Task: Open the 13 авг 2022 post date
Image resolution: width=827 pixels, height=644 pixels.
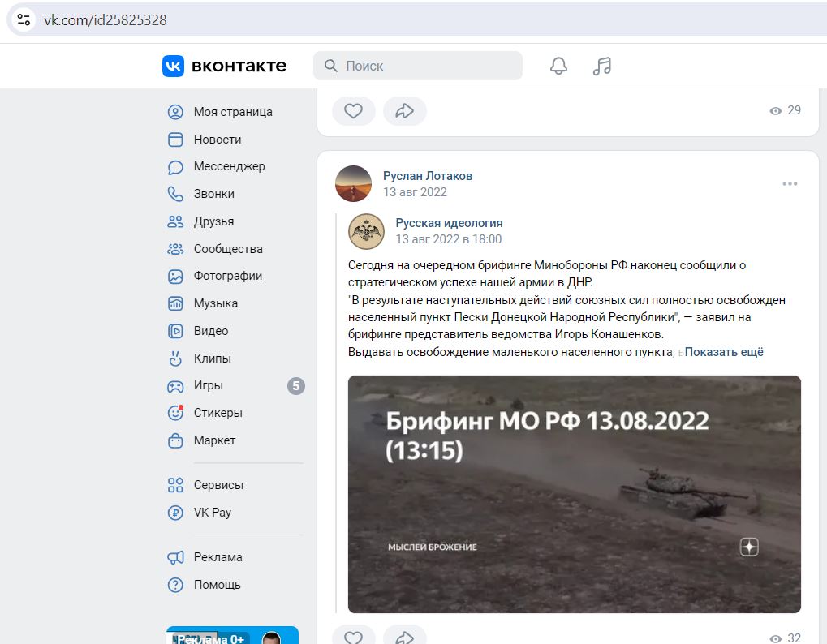Action: pos(415,192)
